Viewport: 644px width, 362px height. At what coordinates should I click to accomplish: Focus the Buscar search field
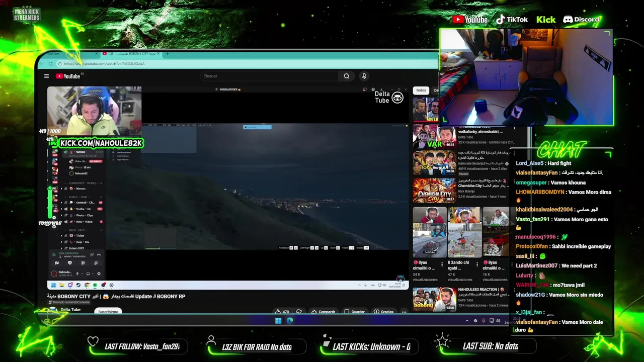point(269,76)
